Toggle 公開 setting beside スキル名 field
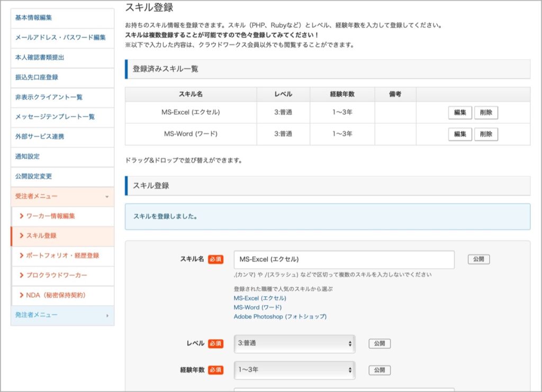This screenshot has width=542, height=392. click(x=478, y=259)
